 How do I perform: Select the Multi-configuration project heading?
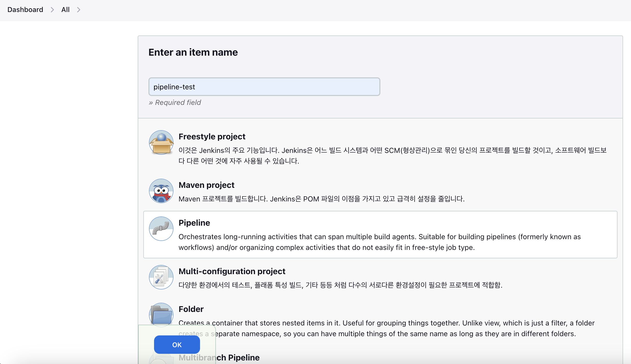[x=232, y=271]
